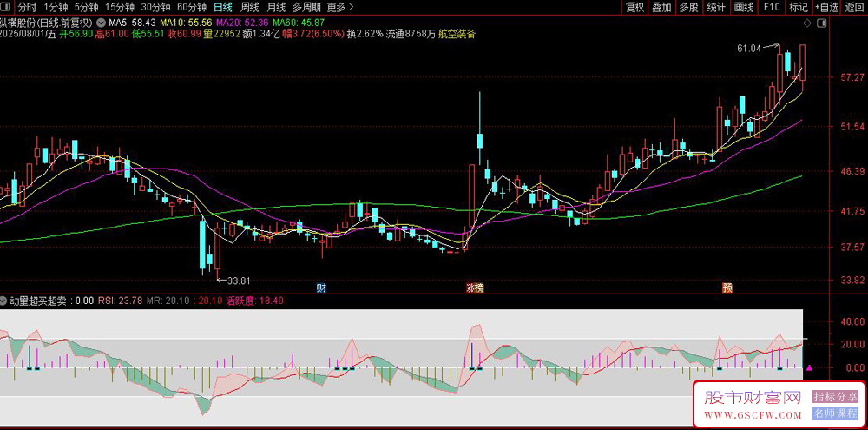
Task: Click the MA5: 58.43 label
Action: coord(132,23)
